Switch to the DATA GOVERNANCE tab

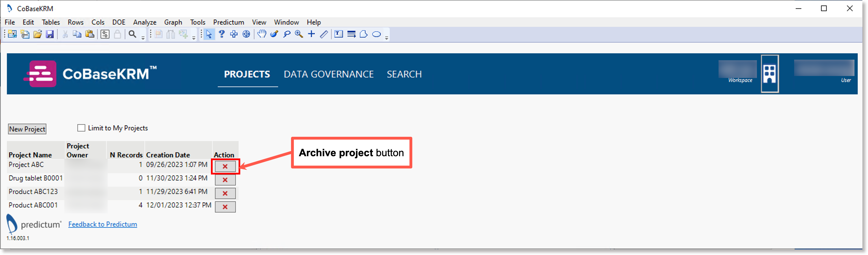tap(329, 74)
